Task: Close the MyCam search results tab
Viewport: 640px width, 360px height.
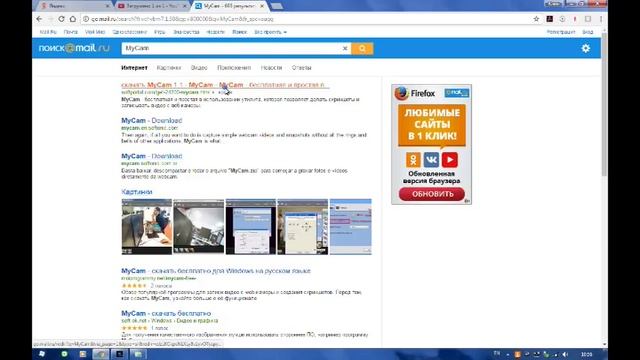Action: pyautogui.click(x=262, y=6)
